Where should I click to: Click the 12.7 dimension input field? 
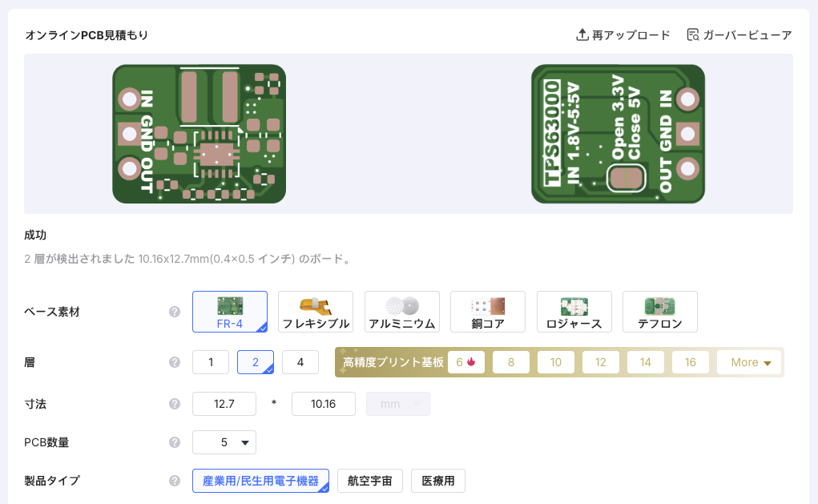coord(224,404)
